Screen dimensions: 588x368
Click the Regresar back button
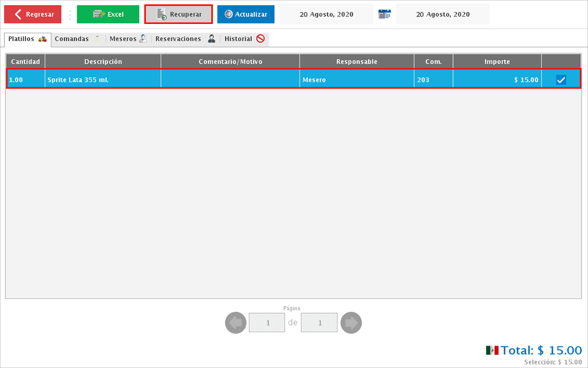click(33, 14)
